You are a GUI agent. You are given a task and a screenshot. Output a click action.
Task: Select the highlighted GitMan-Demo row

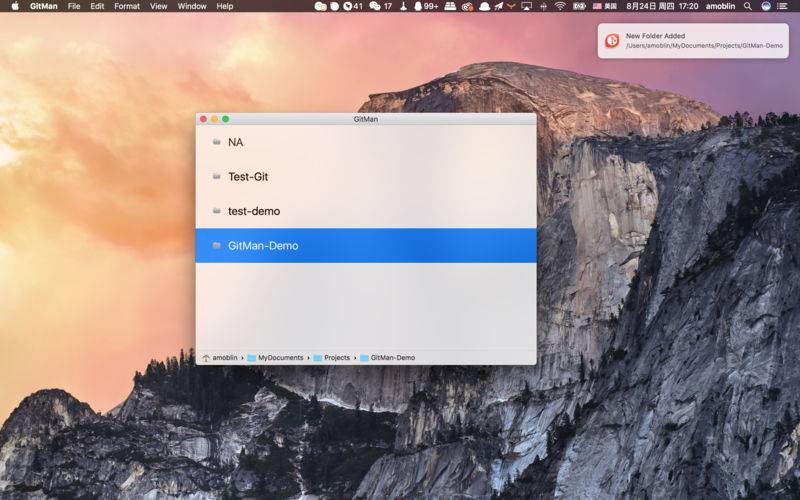[366, 245]
